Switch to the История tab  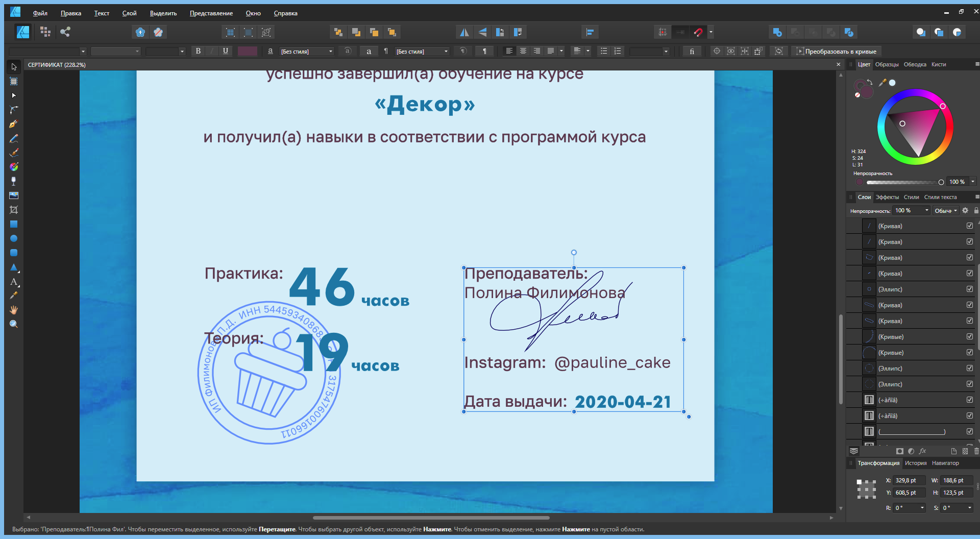(x=916, y=463)
